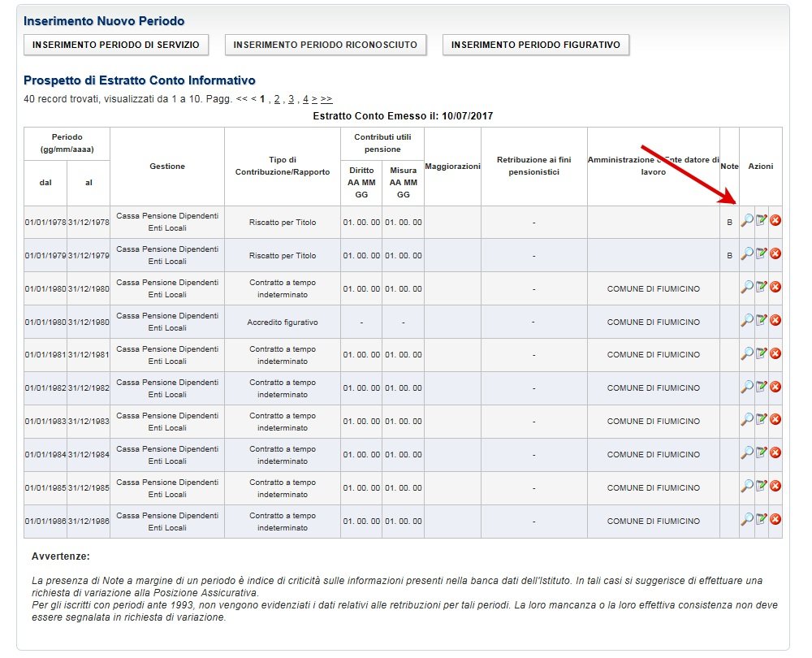Select the '01/01/1983' start date cell
Viewport: 812px width, 658px height.
[x=45, y=422]
